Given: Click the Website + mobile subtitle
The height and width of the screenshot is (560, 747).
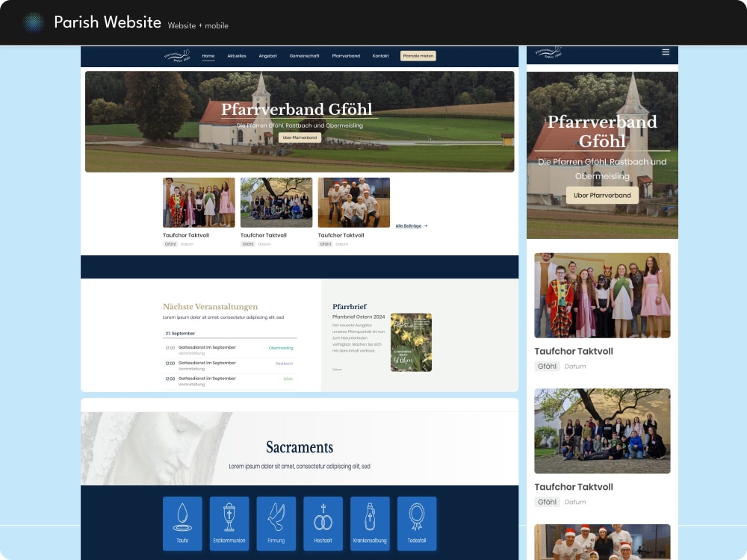Looking at the screenshot, I should [x=198, y=25].
